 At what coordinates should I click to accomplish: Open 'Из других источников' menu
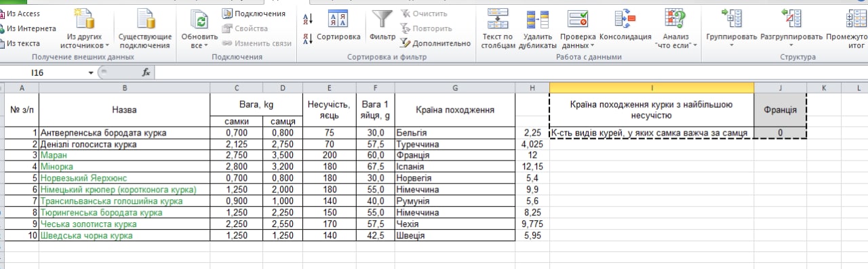85,29
